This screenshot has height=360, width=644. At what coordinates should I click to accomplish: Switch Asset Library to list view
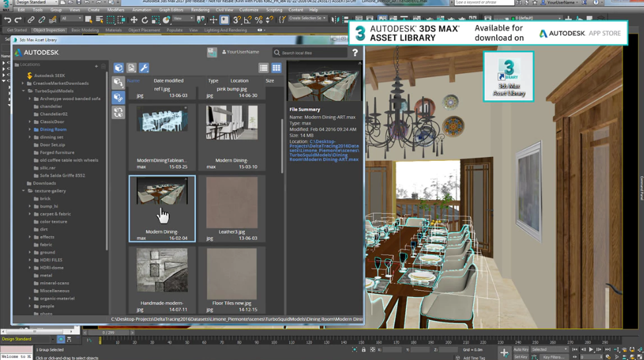[264, 68]
